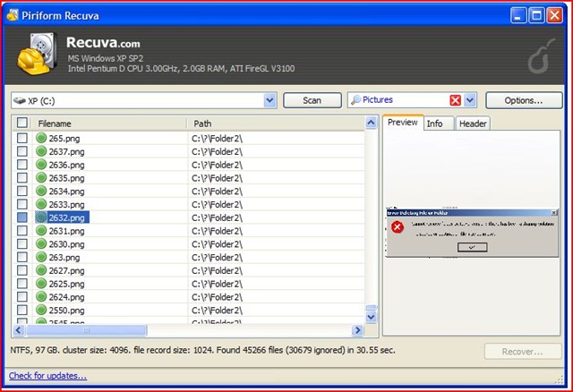Screen dimensions: 573x392
Task: Click green status icon of 2550.png
Action: click(41, 310)
